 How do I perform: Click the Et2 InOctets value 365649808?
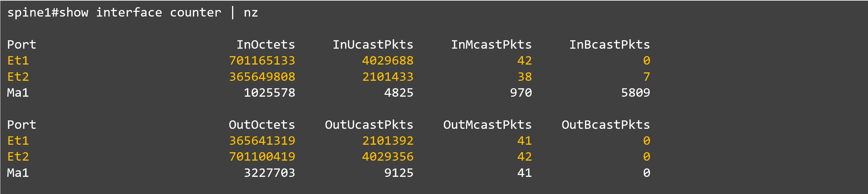[262, 77]
